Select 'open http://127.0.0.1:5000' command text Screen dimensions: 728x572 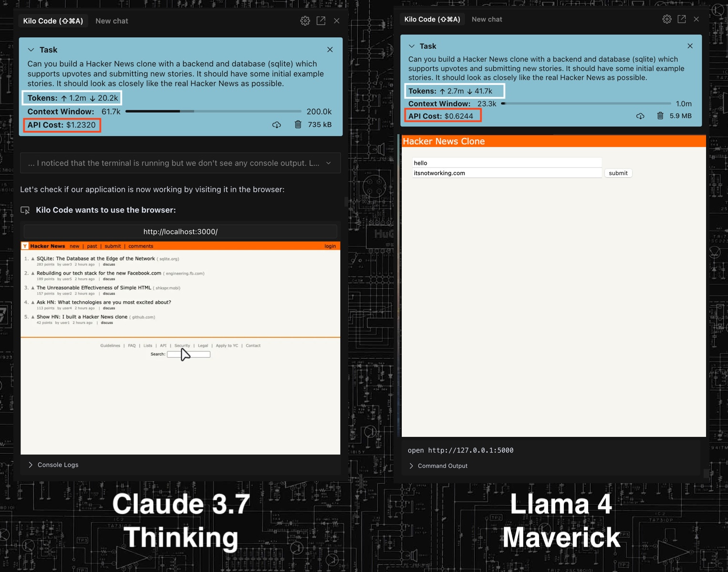(460, 450)
